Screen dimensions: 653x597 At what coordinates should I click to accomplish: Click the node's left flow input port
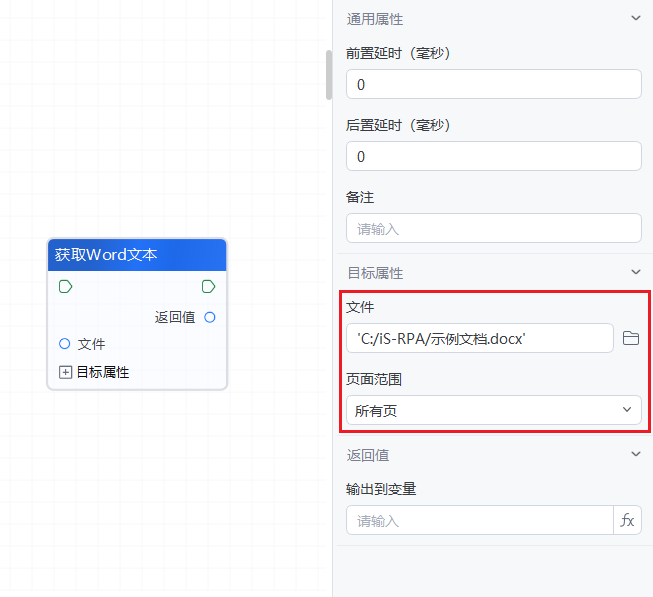click(x=65, y=287)
